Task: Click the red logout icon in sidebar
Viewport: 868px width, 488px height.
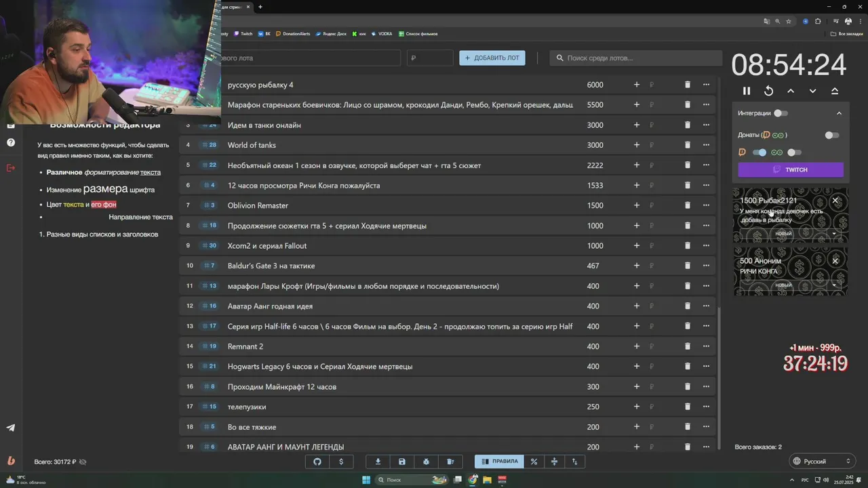Action: click(x=11, y=167)
